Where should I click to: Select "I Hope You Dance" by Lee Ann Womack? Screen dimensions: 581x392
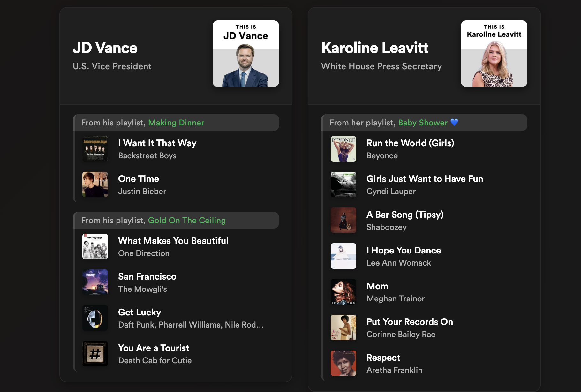[404, 251]
